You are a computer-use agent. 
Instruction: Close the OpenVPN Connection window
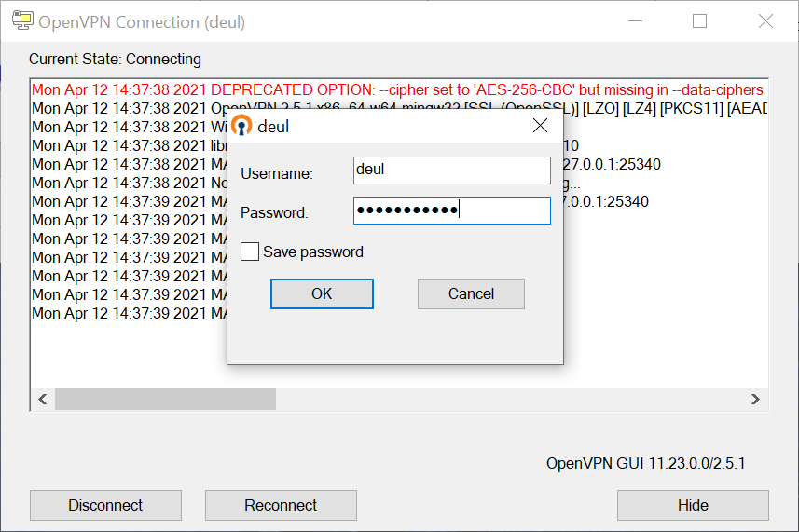pyautogui.click(x=765, y=21)
